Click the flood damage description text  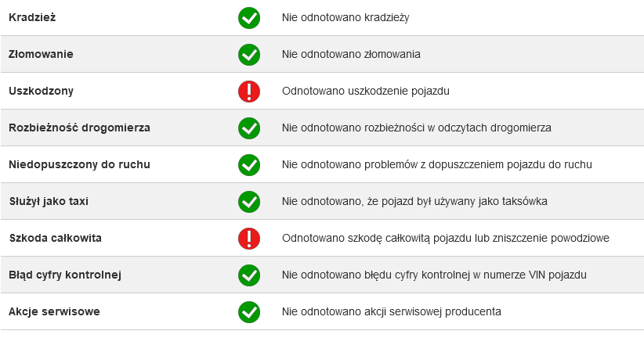click(446, 238)
